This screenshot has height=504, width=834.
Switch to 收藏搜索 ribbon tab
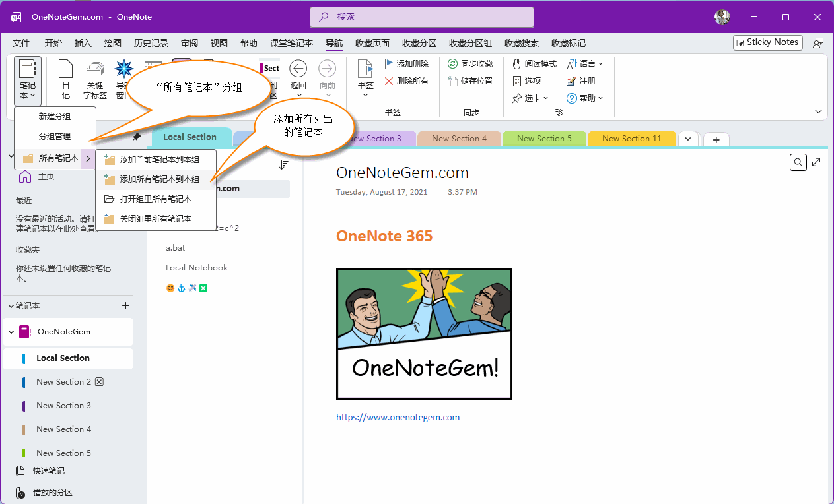point(522,43)
